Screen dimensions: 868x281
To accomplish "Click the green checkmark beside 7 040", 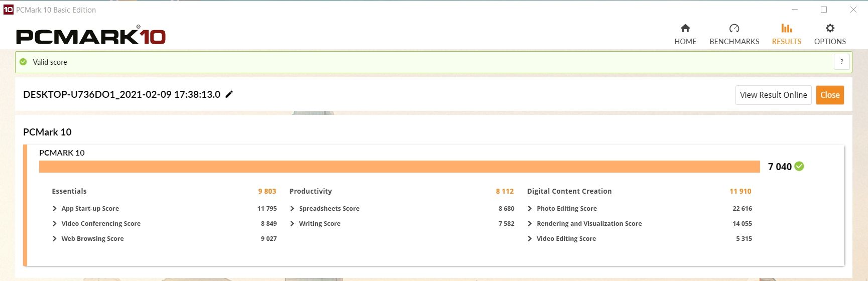I will (799, 166).
